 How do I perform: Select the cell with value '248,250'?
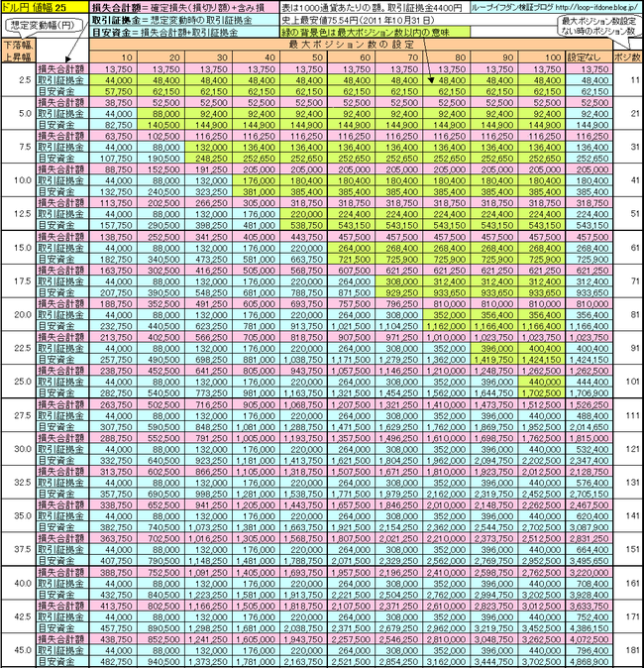click(209, 159)
